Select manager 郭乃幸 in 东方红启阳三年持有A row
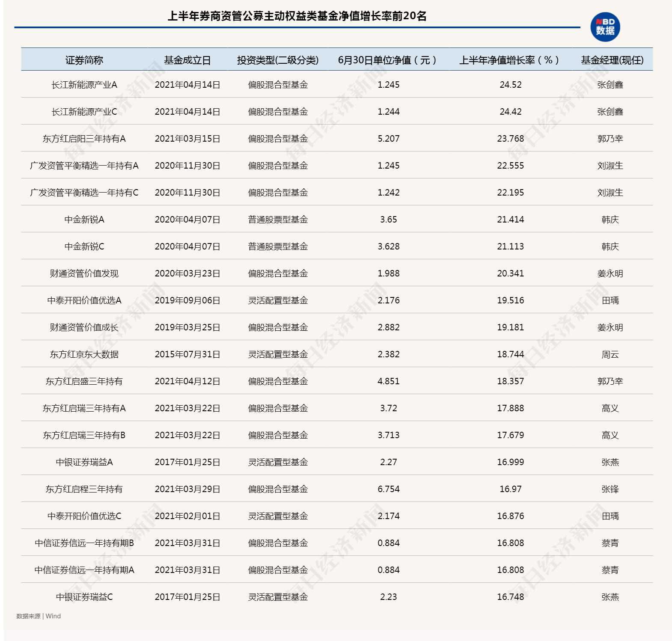This screenshot has width=672, height=641. [x=610, y=139]
